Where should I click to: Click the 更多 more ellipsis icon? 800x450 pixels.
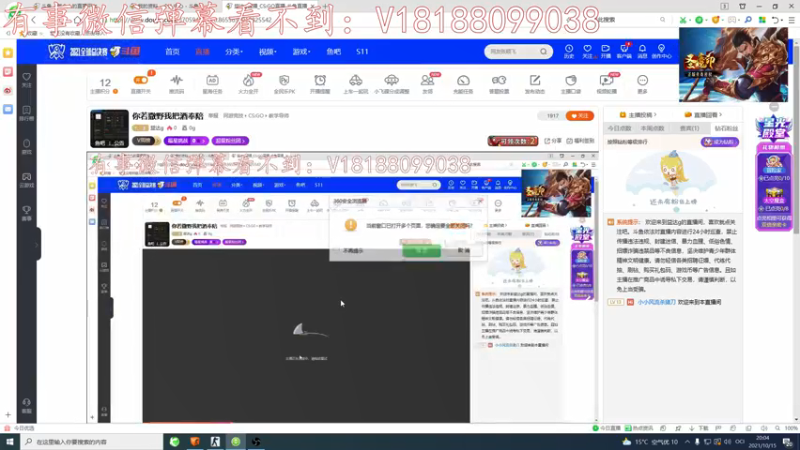coord(642,81)
